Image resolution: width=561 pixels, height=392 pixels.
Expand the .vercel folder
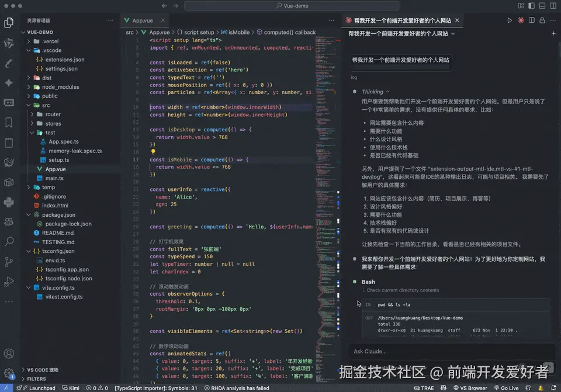pos(29,41)
